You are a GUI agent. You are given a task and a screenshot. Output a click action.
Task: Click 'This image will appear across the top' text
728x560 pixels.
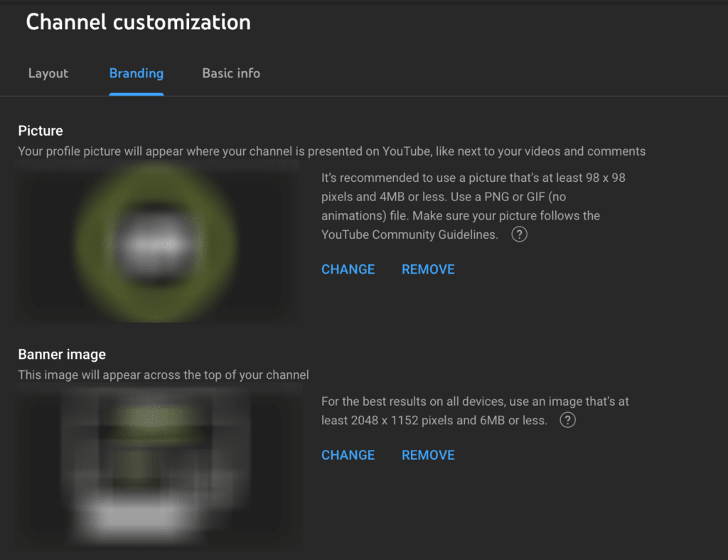point(164,375)
